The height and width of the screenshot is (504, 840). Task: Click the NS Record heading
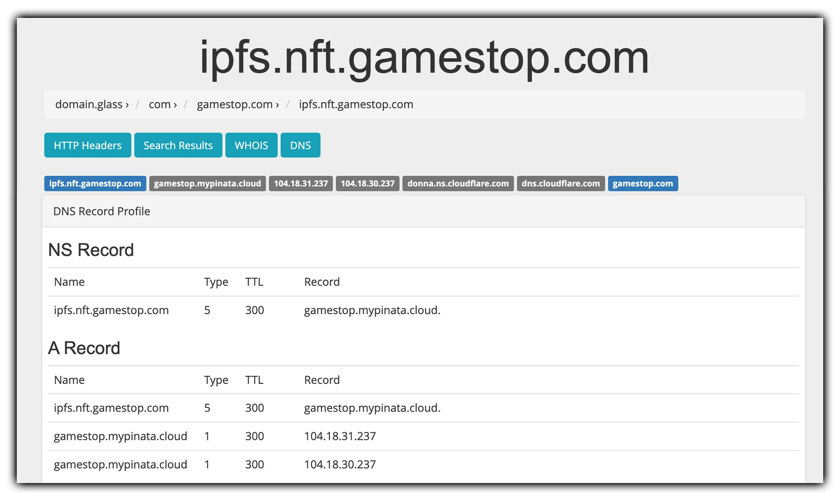click(91, 250)
